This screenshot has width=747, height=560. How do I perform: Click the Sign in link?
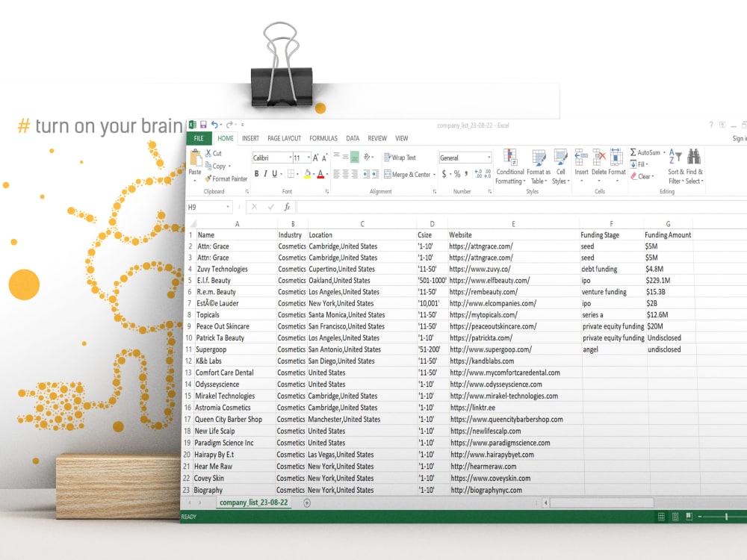740,138
